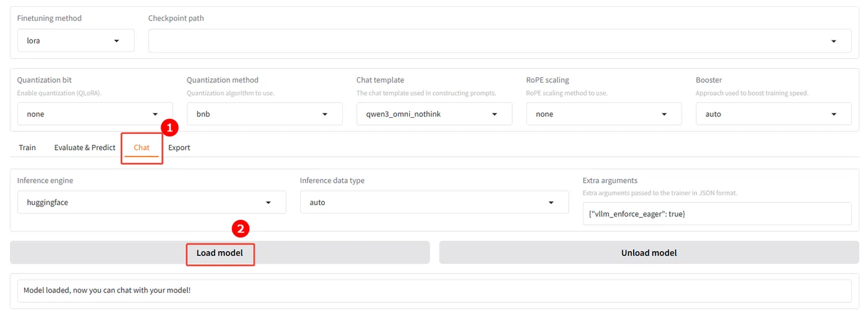Click the Checkpoint path dropdown arrow
This screenshot has width=868, height=313.
(x=834, y=41)
